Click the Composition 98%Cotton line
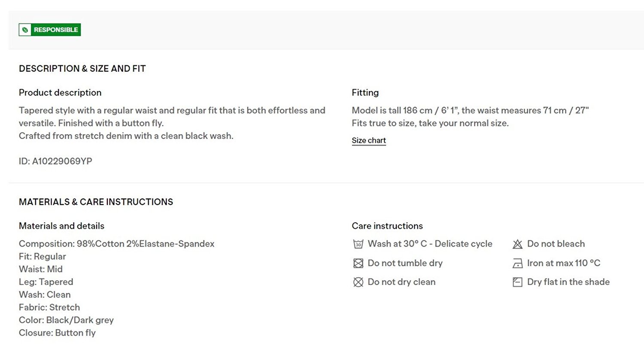644x349 pixels. coord(117,244)
